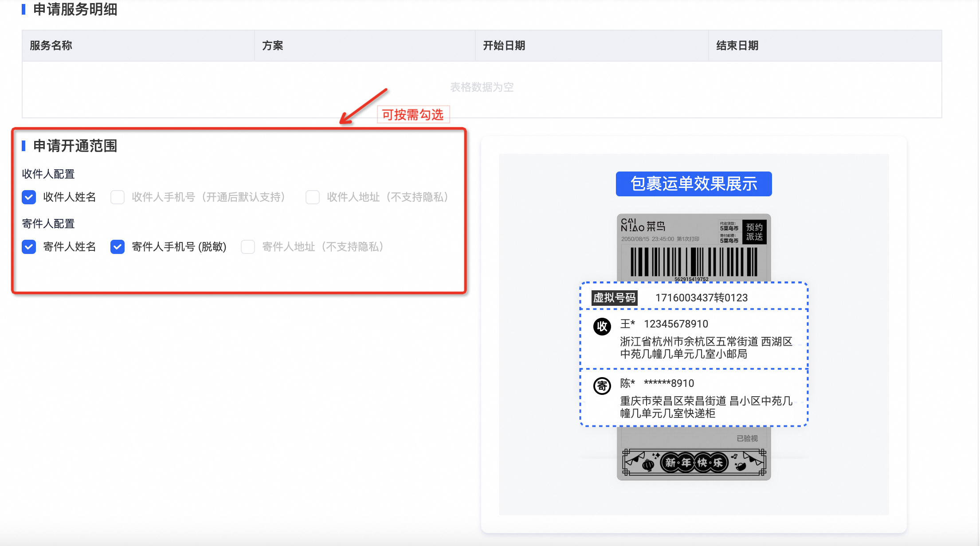The width and height of the screenshot is (980, 546).
Task: Uncheck the 收件人姓名 checkbox
Action: [x=29, y=197]
